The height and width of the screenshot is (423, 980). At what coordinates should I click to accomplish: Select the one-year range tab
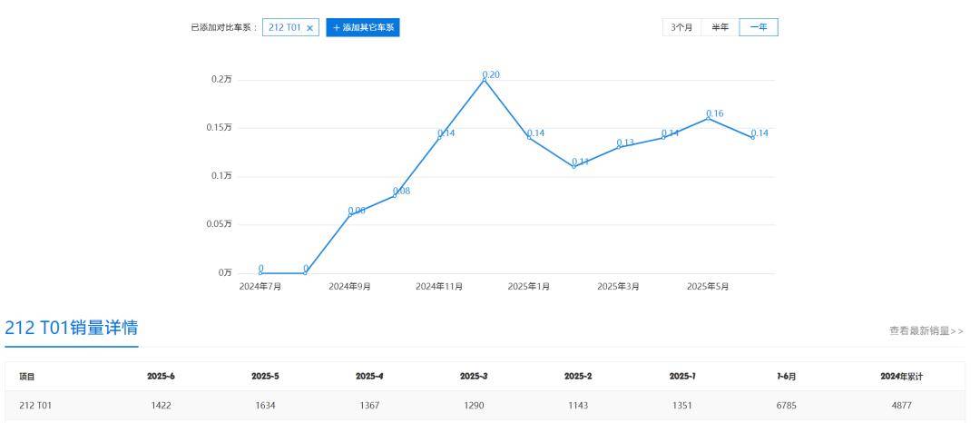pos(759,28)
